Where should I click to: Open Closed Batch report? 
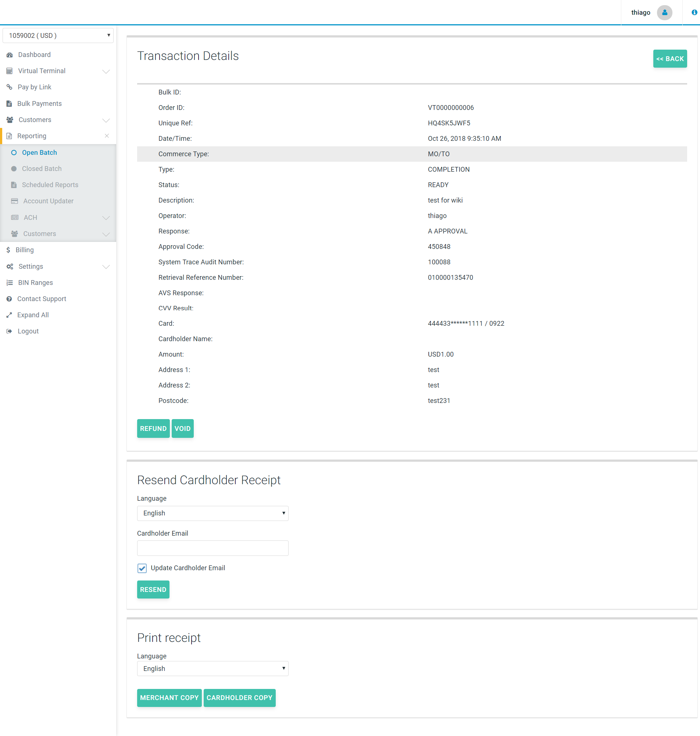tap(42, 169)
